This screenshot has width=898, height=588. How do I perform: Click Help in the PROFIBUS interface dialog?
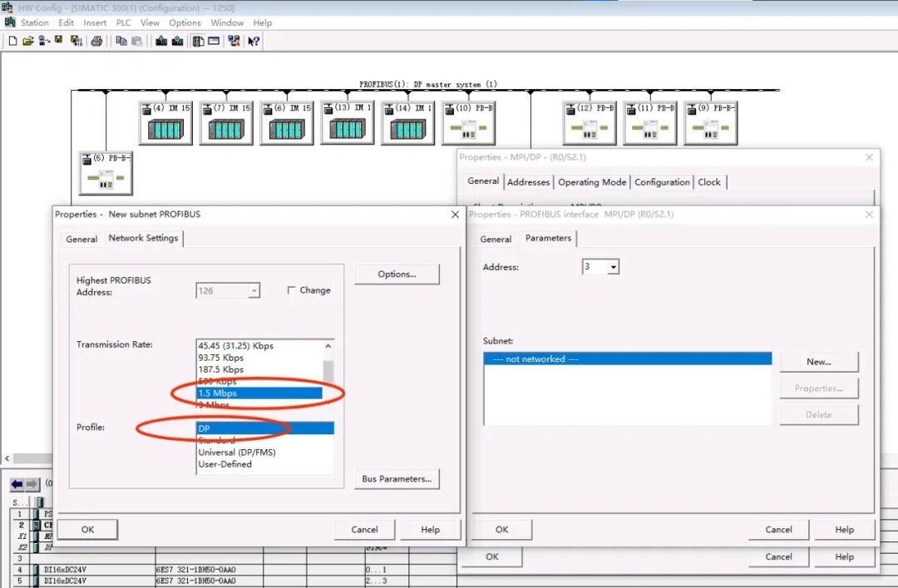point(844,530)
